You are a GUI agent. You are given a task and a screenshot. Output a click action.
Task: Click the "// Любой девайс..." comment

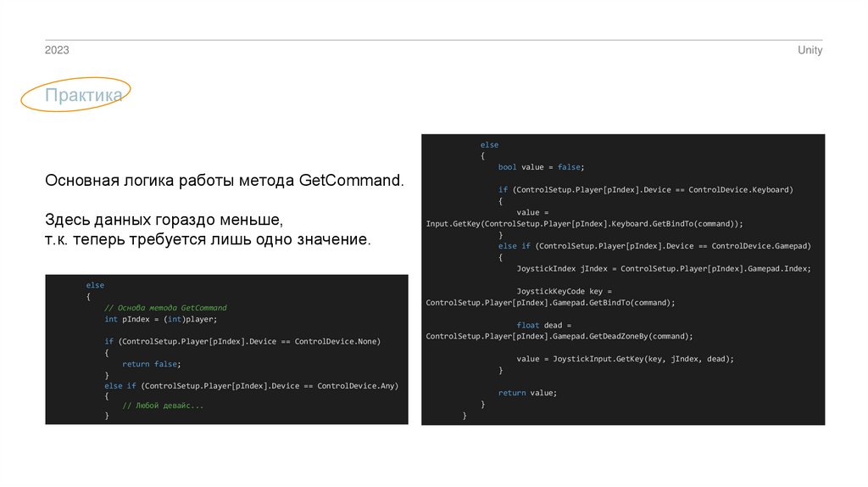tap(163, 406)
